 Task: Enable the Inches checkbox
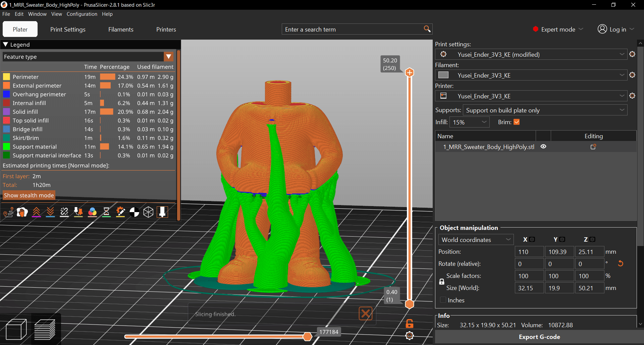coord(443,300)
